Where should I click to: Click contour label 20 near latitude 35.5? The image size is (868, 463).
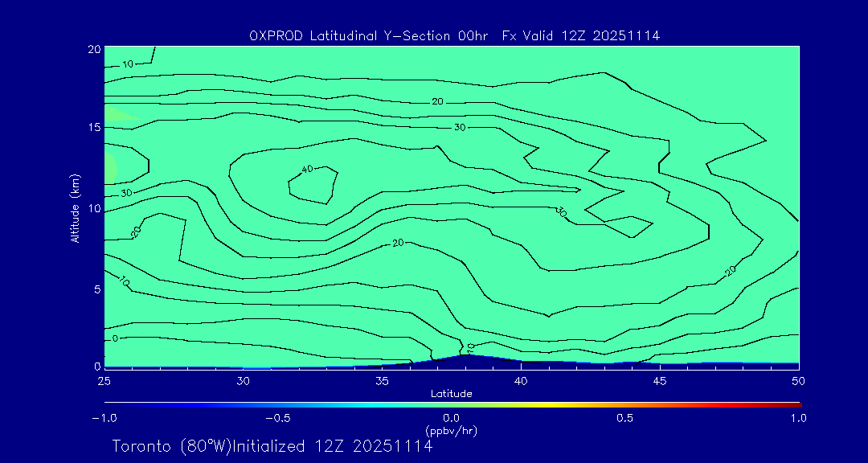pos(398,243)
